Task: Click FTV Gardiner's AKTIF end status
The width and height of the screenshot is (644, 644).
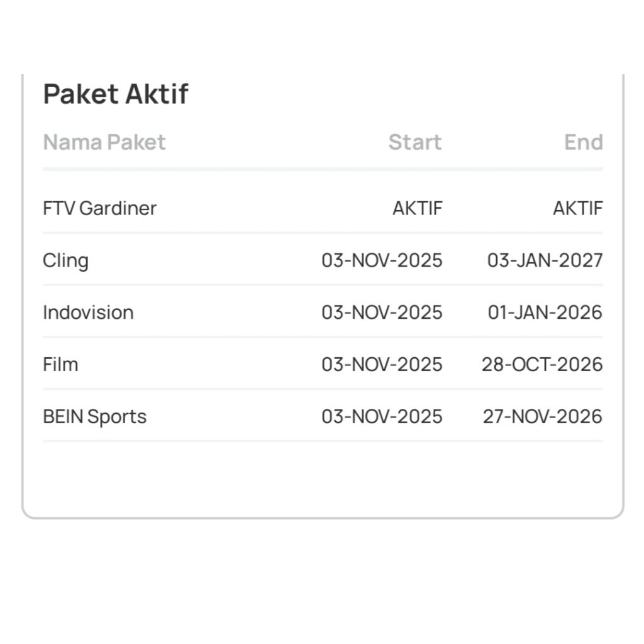Action: [577, 208]
